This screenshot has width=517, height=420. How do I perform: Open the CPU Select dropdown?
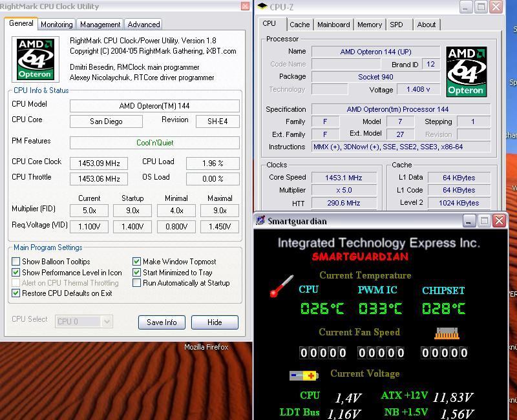pos(84,321)
